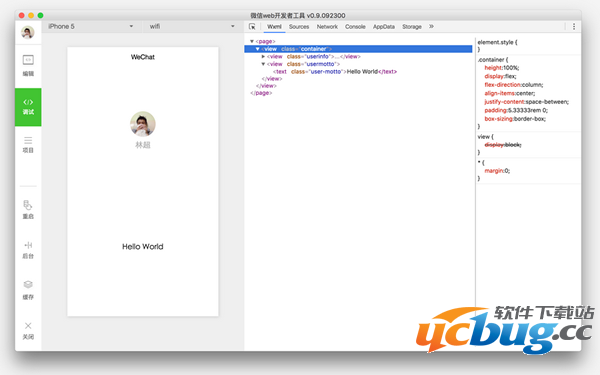Open the devtools three-dot options menu

[574, 26]
